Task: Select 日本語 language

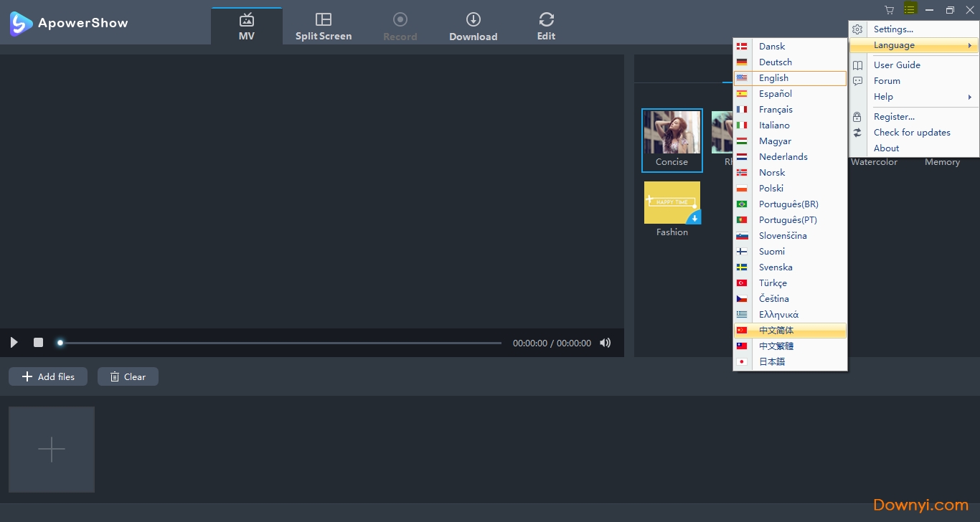Action: pos(790,362)
